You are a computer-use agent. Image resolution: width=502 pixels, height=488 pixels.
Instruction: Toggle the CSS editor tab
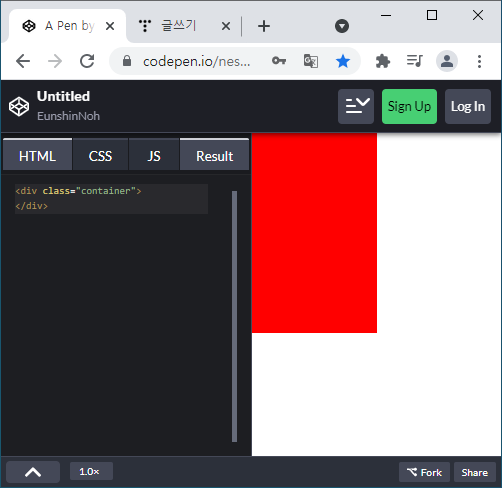click(x=100, y=155)
